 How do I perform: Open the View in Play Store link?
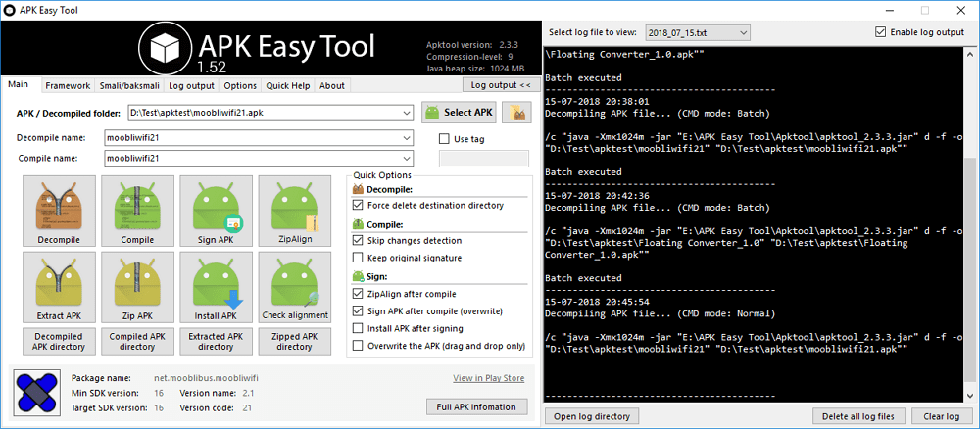point(488,378)
